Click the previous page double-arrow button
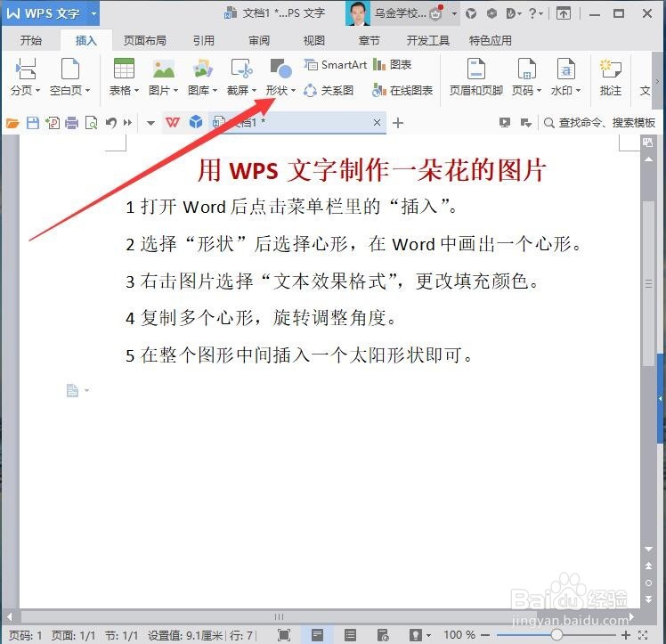This screenshot has width=666, height=644. coord(648,566)
